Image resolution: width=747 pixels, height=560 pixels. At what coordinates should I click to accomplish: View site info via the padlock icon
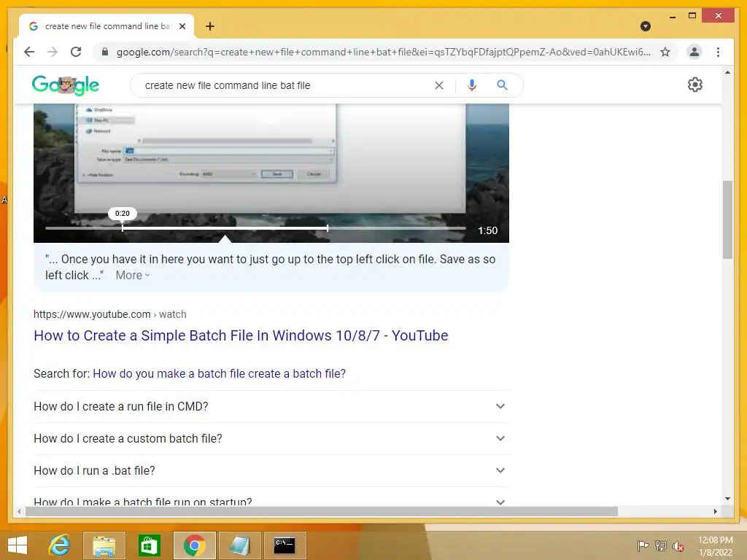tap(105, 52)
